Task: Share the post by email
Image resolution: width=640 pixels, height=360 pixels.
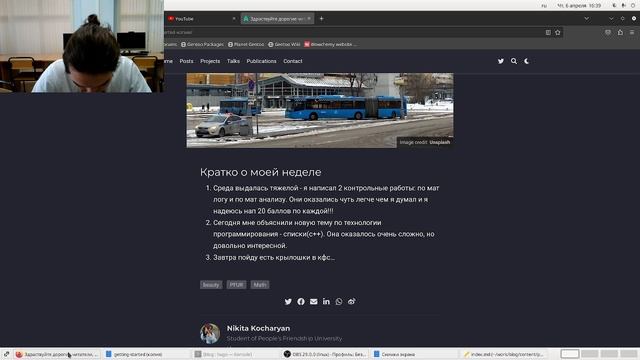Action: coord(313,302)
